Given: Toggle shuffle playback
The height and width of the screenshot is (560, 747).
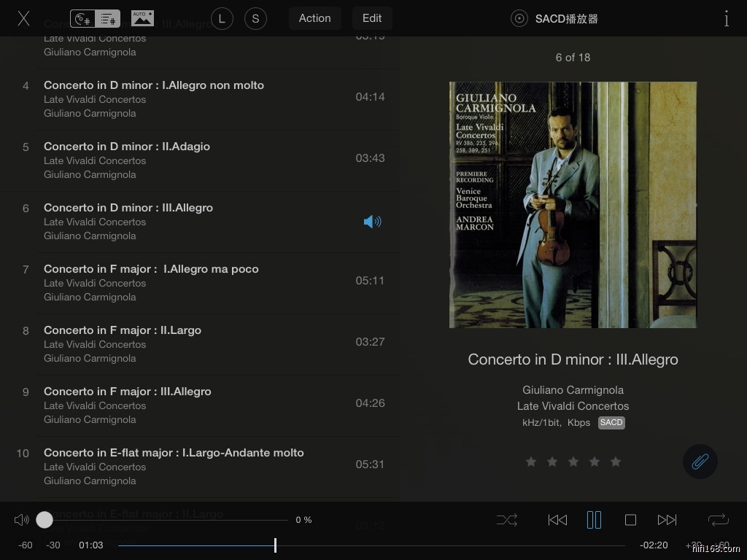Looking at the screenshot, I should [x=507, y=520].
